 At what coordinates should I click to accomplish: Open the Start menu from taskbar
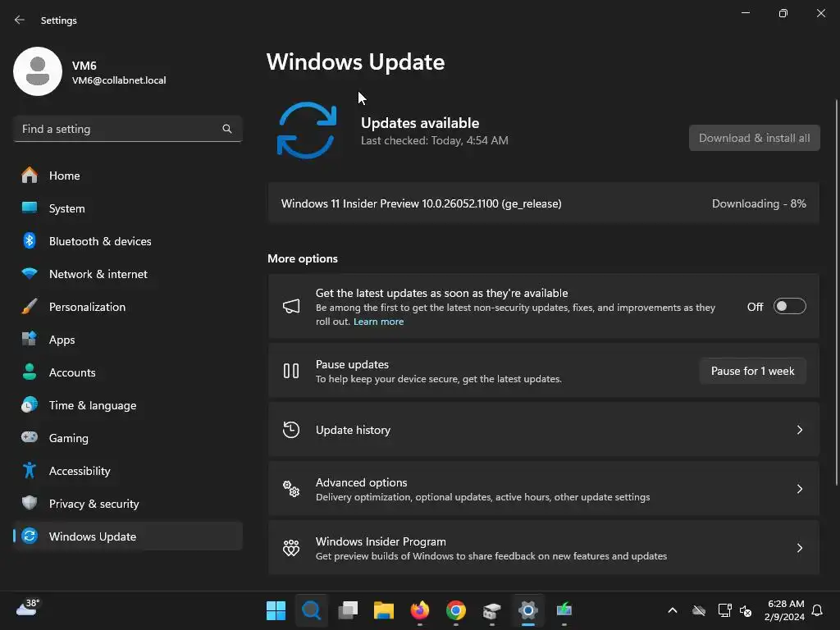276,610
